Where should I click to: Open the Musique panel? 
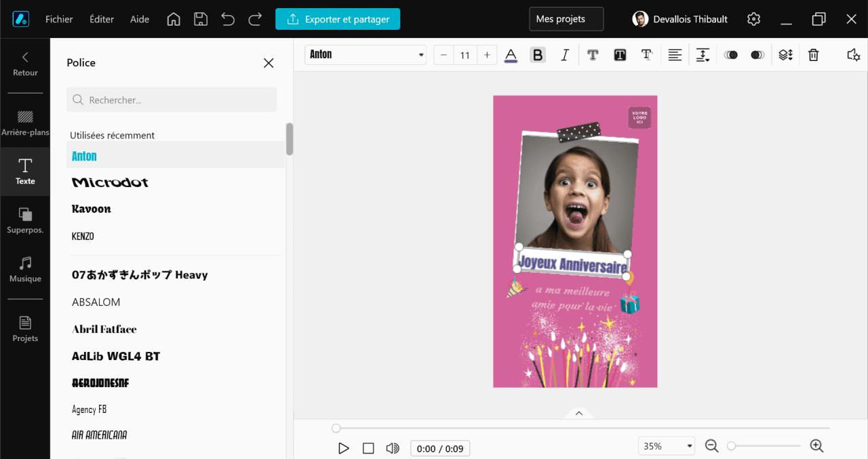pyautogui.click(x=25, y=268)
